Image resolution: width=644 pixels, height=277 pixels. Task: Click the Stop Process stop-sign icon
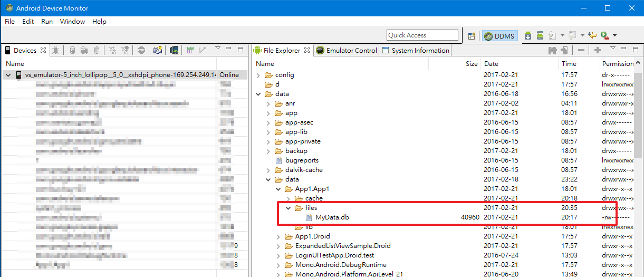coord(141,51)
